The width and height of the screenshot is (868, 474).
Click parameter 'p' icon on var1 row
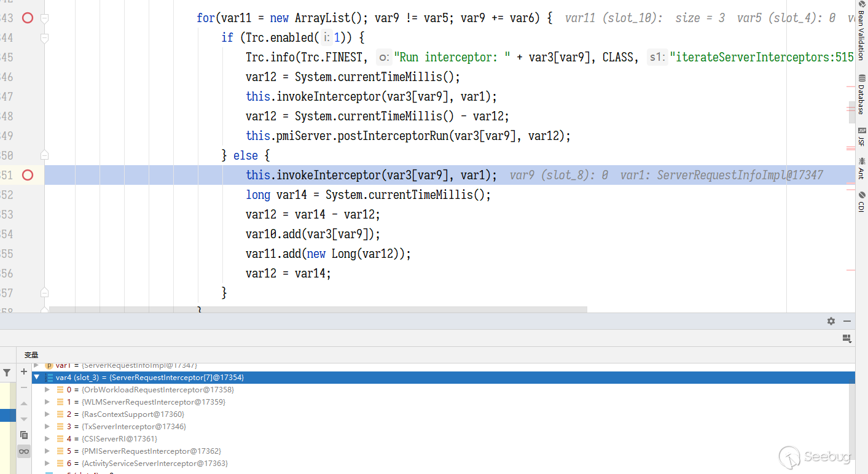click(x=49, y=365)
